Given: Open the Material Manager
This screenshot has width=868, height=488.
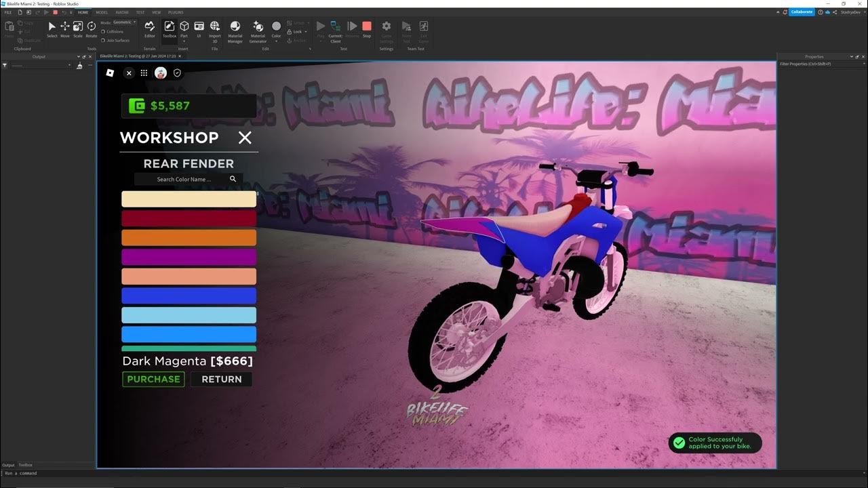Looking at the screenshot, I should (235, 31).
